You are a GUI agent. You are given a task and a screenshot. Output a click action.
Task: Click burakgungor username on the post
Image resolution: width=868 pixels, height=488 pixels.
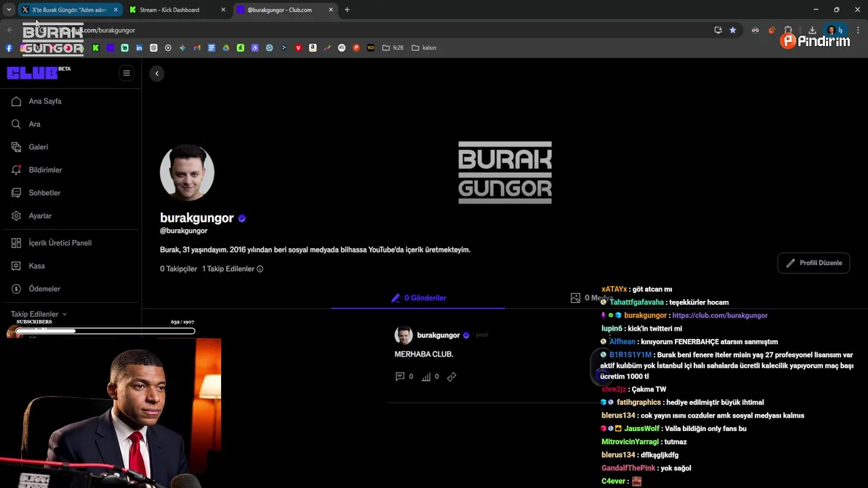point(438,335)
